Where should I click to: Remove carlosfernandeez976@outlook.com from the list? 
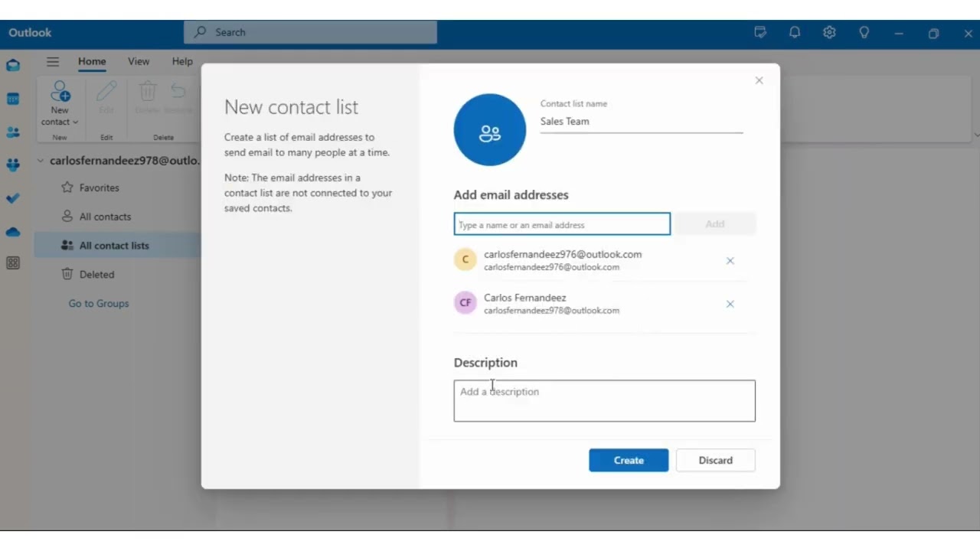[x=730, y=261]
